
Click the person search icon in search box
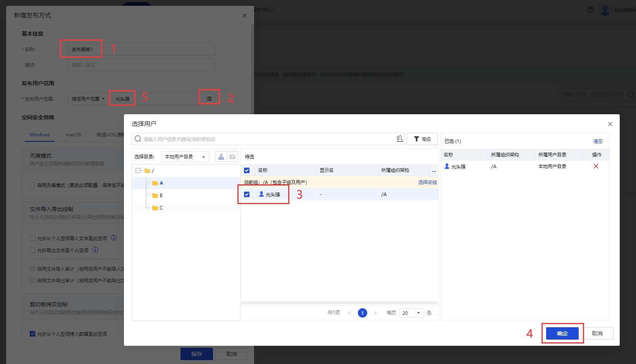(x=400, y=139)
